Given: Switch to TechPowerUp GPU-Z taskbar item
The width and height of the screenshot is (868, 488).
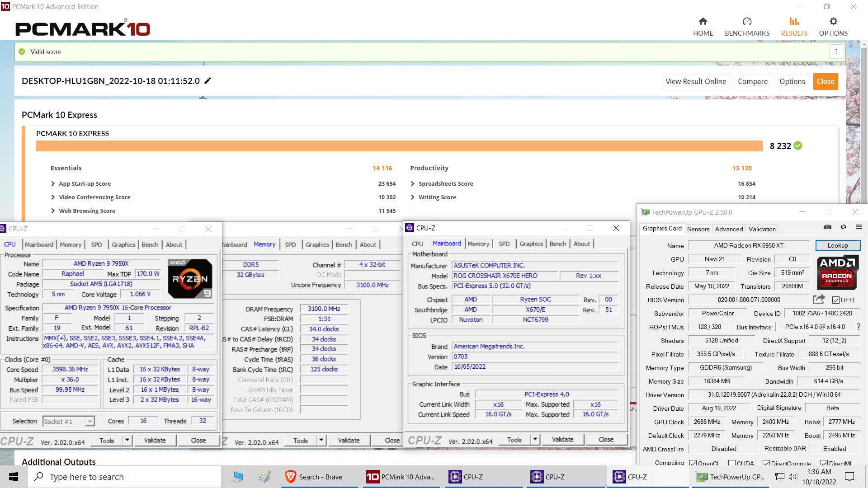Looking at the screenshot, I should (730, 477).
